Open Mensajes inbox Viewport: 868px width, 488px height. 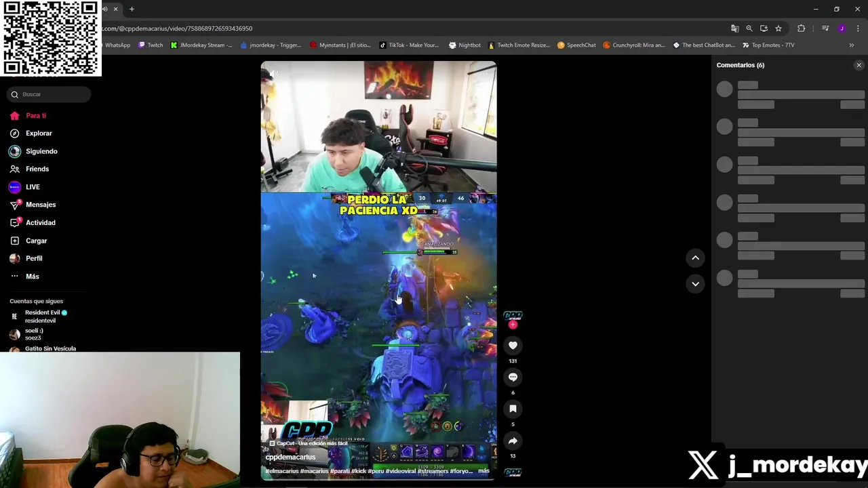33,205
